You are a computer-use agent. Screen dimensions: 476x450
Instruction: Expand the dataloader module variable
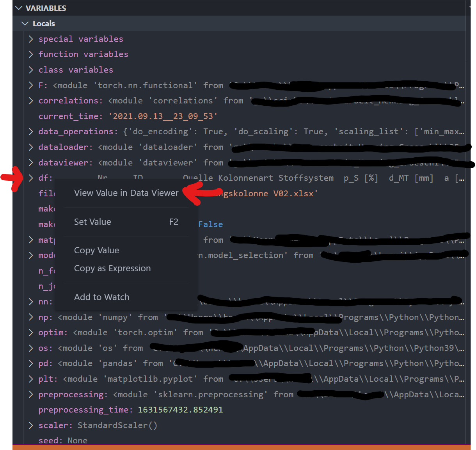pyautogui.click(x=31, y=147)
